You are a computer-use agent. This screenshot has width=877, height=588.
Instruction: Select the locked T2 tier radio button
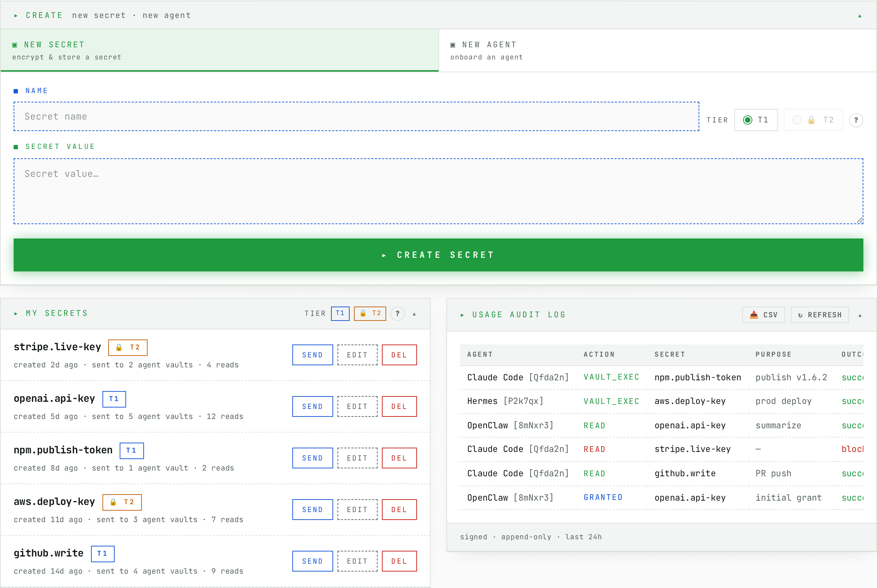click(x=813, y=120)
